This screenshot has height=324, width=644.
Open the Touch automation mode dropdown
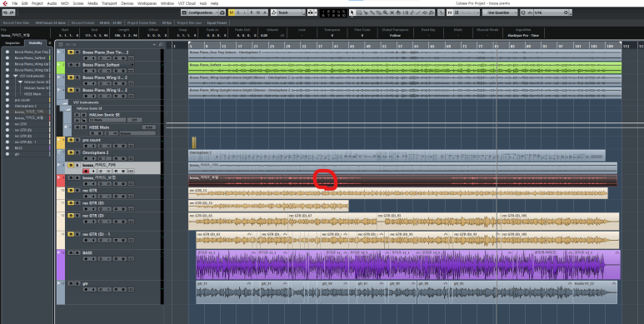pos(288,12)
